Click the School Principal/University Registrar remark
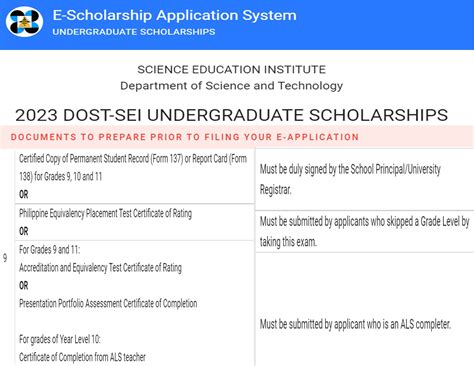The image size is (474, 366). coord(365,179)
